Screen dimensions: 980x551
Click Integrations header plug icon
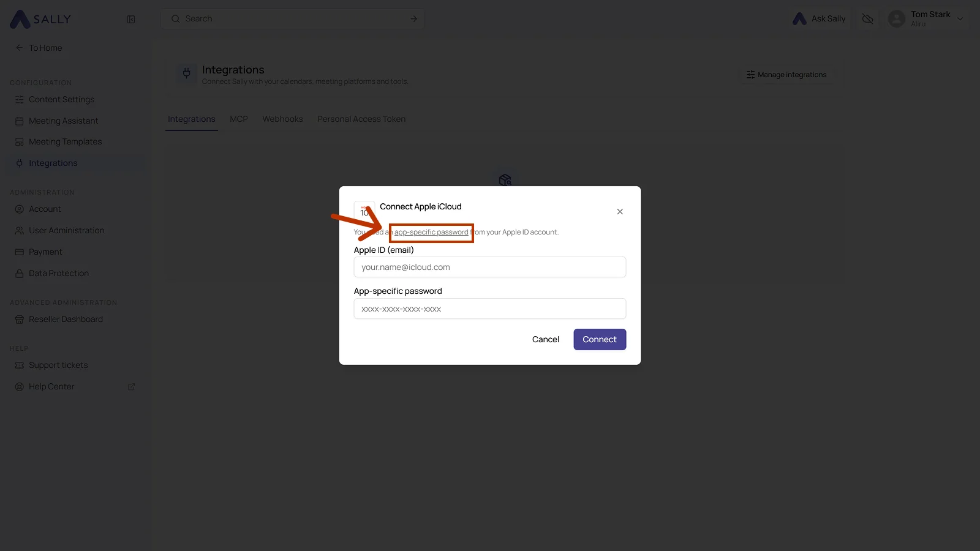(x=187, y=74)
